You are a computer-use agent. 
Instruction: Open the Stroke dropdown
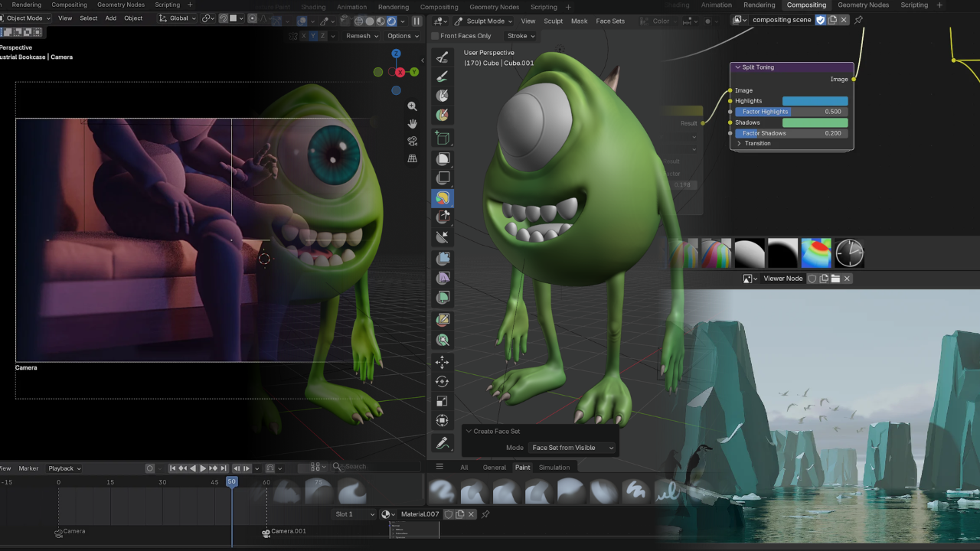tap(521, 36)
